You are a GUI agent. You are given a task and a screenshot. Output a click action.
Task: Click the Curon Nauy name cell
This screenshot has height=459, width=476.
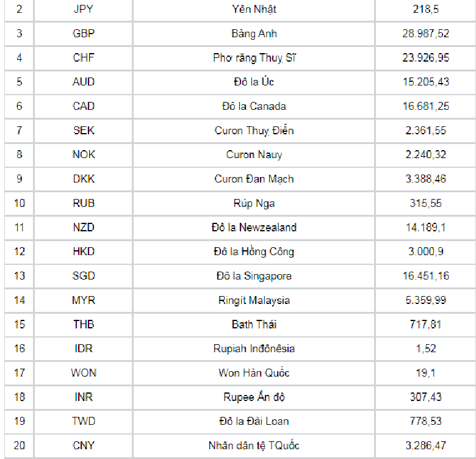[254, 154]
